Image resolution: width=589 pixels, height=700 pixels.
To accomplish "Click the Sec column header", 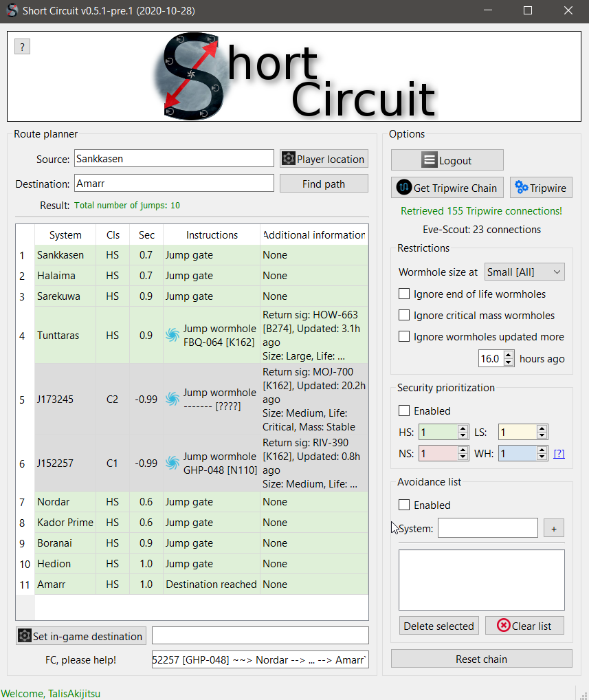I will [x=146, y=234].
